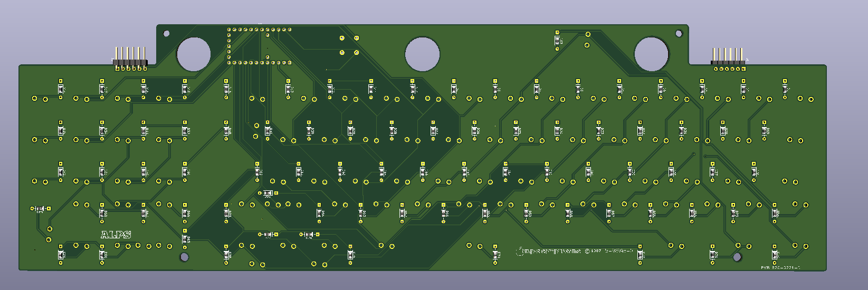The image size is (868, 290).
Task: Click the leftmost large circular cutout
Action: point(194,54)
